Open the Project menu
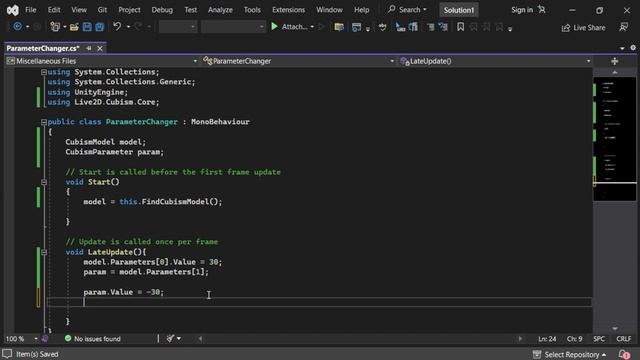 [129, 10]
